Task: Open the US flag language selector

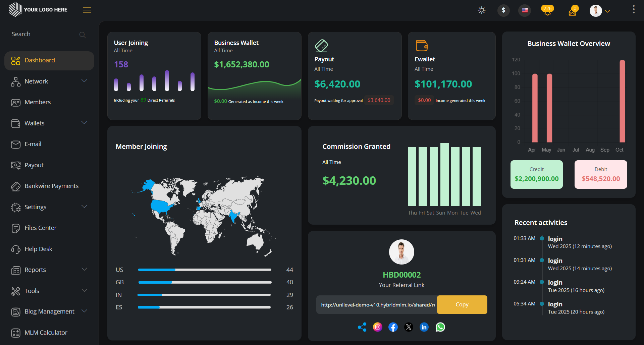Action: click(525, 10)
